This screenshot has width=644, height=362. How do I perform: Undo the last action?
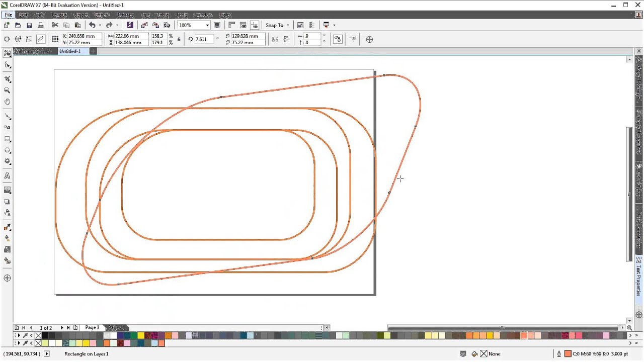[x=92, y=25]
